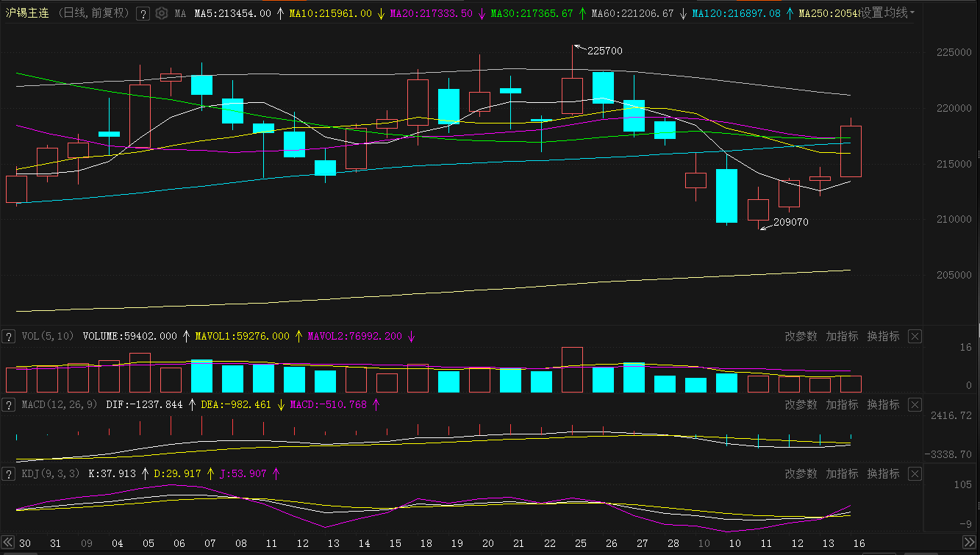Click the MAVOL1:59276.000 readout
This screenshot has width=980, height=555.
click(x=242, y=336)
